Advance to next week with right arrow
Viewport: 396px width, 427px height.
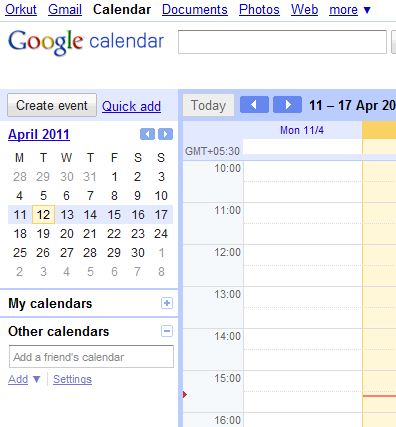[x=287, y=105]
